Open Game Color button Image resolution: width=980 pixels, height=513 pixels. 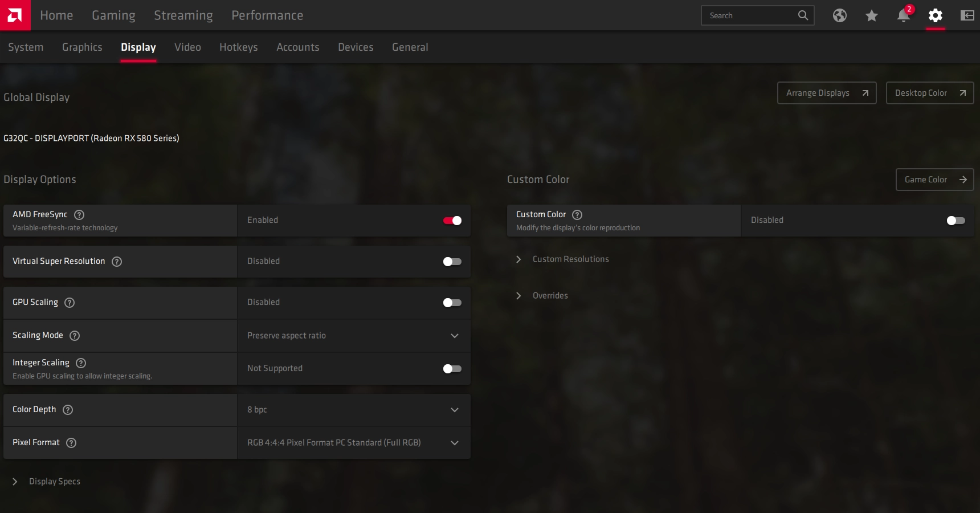[935, 180]
